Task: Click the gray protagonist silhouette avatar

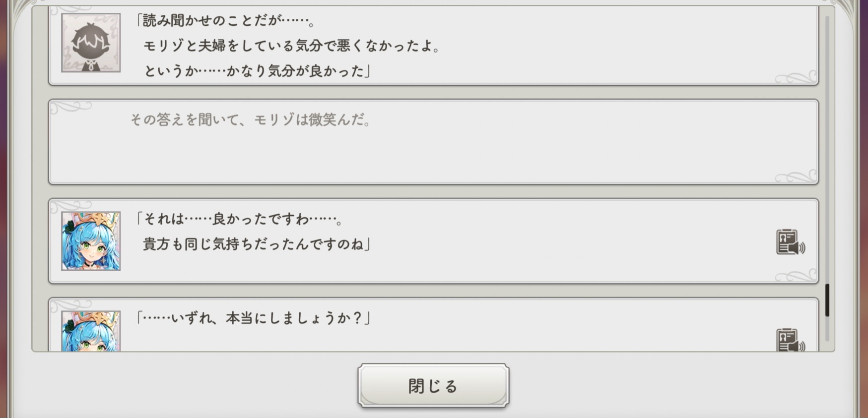Action: (91, 43)
